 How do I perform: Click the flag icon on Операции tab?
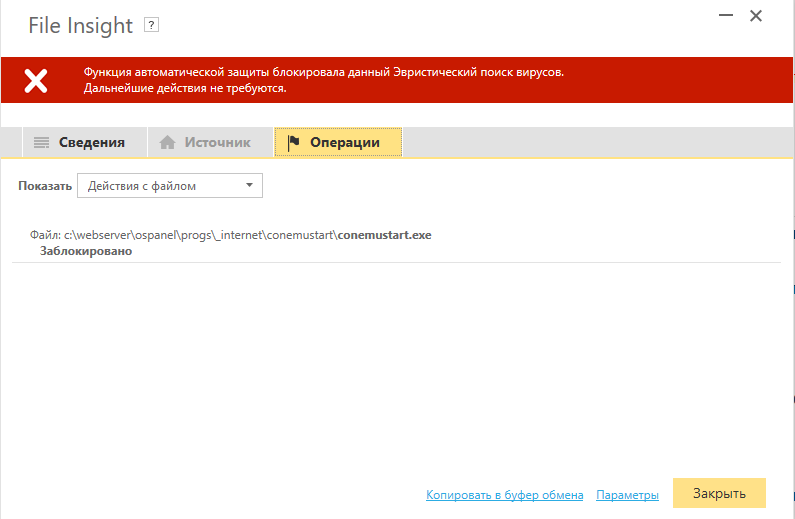click(x=293, y=143)
